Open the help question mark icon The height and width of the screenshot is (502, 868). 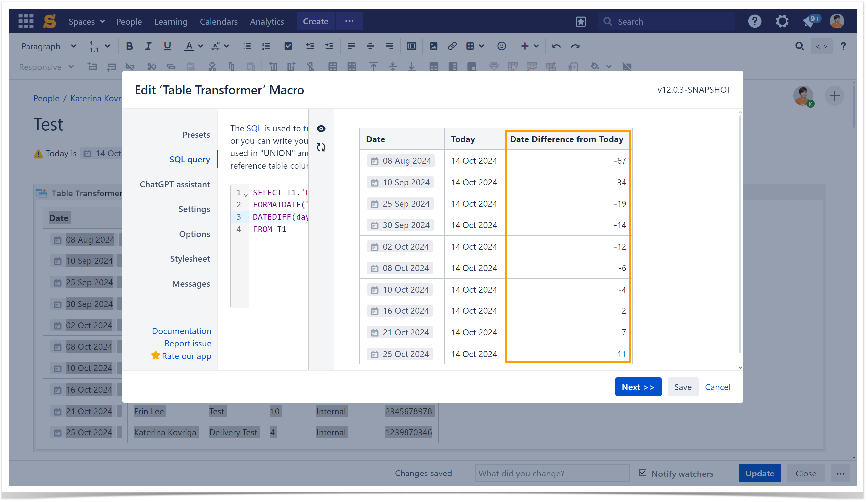[x=754, y=21]
